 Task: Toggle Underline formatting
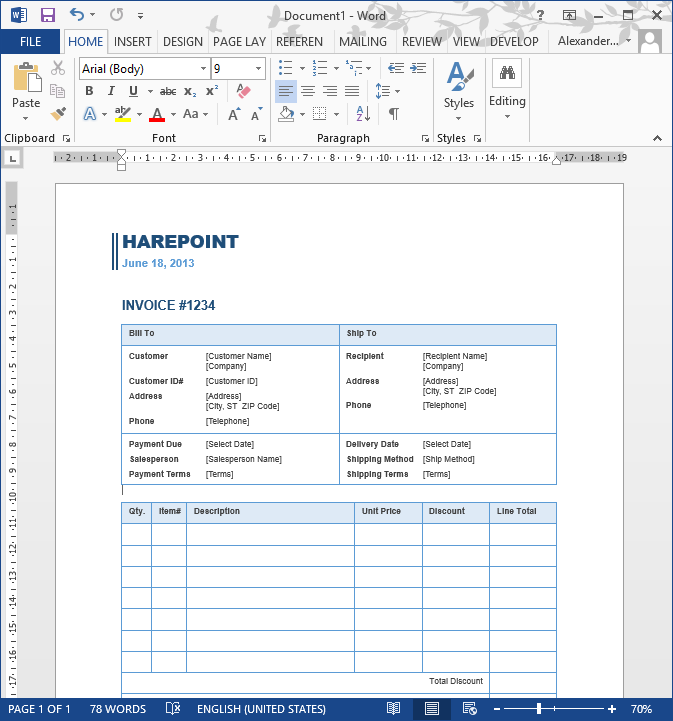(x=133, y=91)
